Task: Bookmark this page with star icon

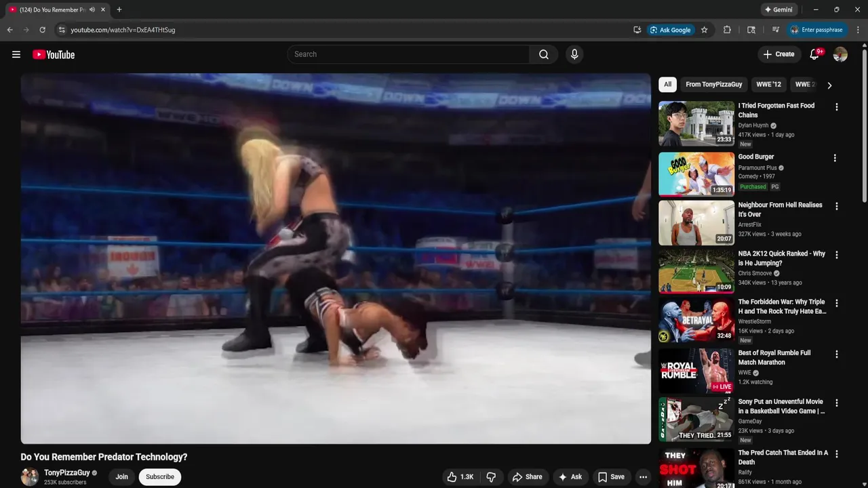Action: point(704,30)
